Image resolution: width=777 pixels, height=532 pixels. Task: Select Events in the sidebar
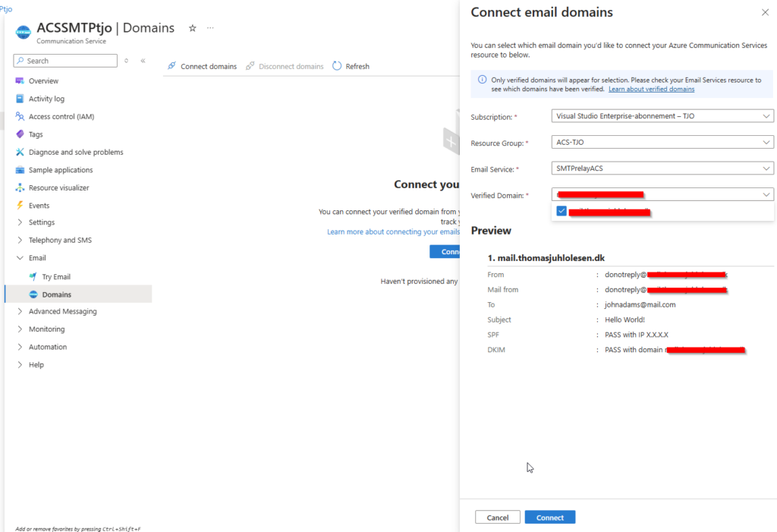39,205
